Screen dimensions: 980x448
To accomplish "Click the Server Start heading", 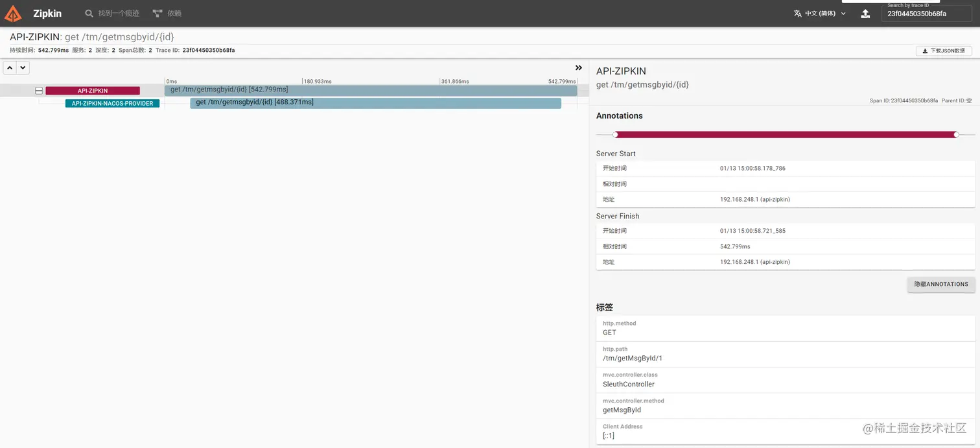I will [x=616, y=154].
